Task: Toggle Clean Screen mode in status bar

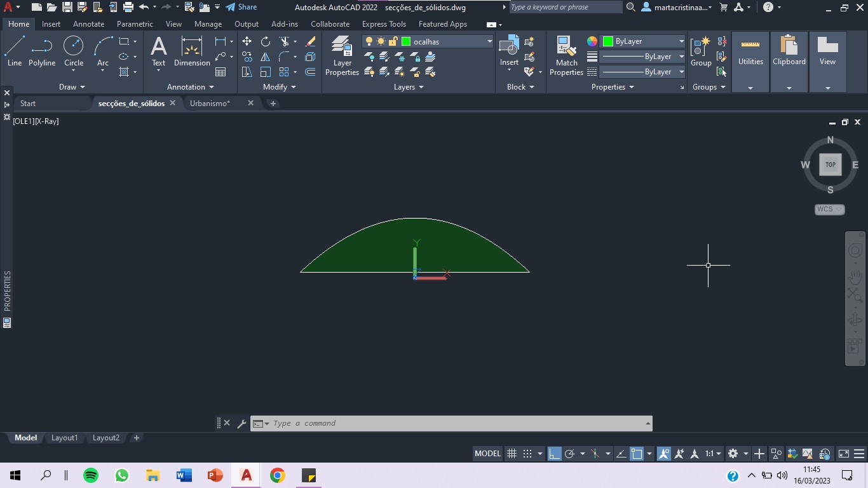Action: point(844,454)
